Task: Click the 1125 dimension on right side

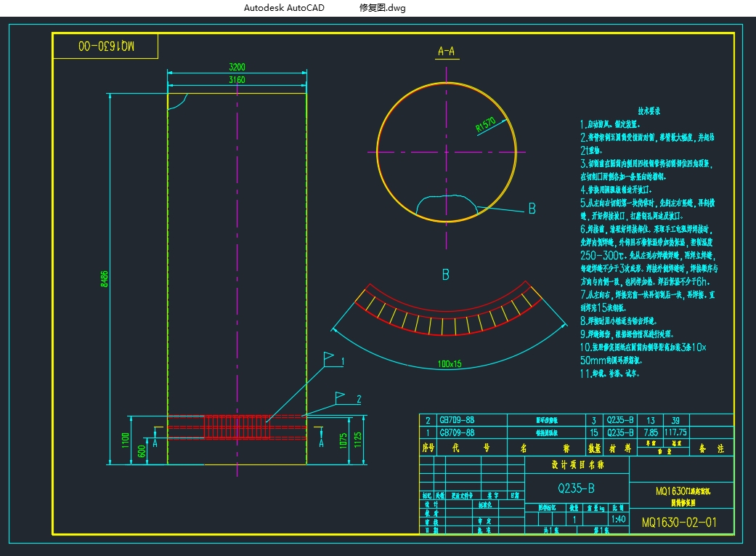Action: pyautogui.click(x=357, y=440)
